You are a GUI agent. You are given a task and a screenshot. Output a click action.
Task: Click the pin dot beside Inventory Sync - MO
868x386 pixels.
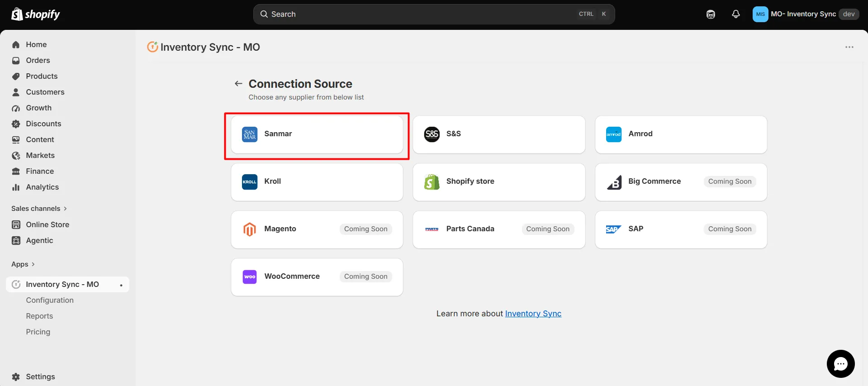coord(121,285)
